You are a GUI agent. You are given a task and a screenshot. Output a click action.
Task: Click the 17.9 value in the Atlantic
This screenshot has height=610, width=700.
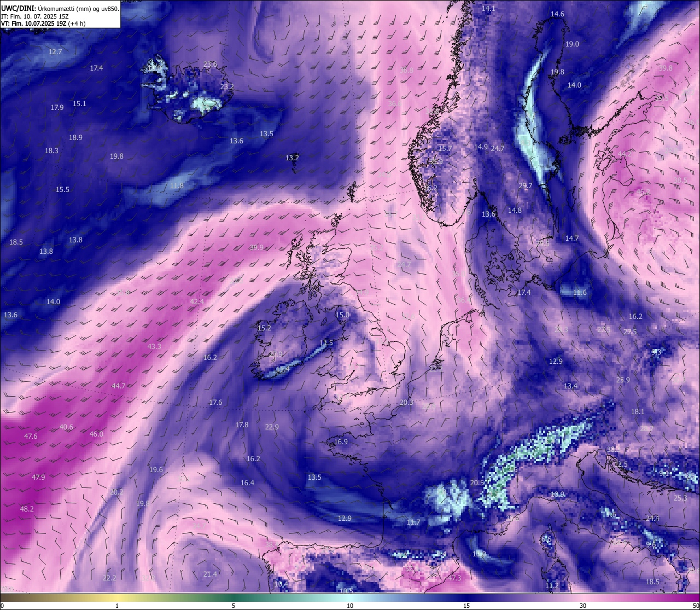coord(57,108)
